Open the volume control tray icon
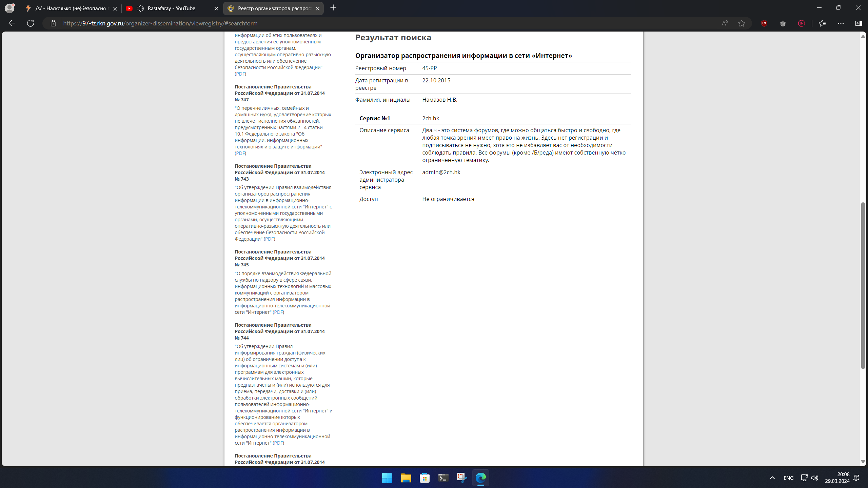 [x=814, y=478]
